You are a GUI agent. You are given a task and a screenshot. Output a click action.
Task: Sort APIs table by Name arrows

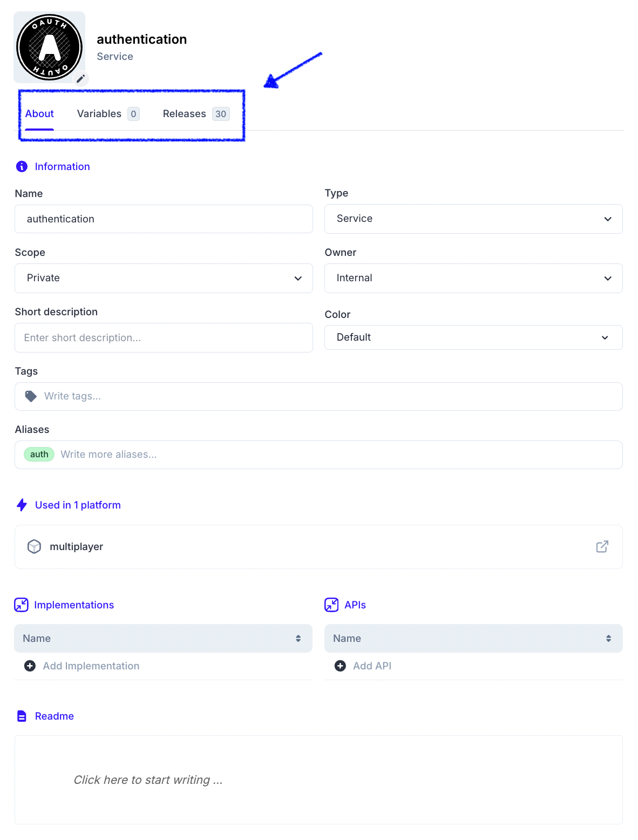pyautogui.click(x=608, y=639)
